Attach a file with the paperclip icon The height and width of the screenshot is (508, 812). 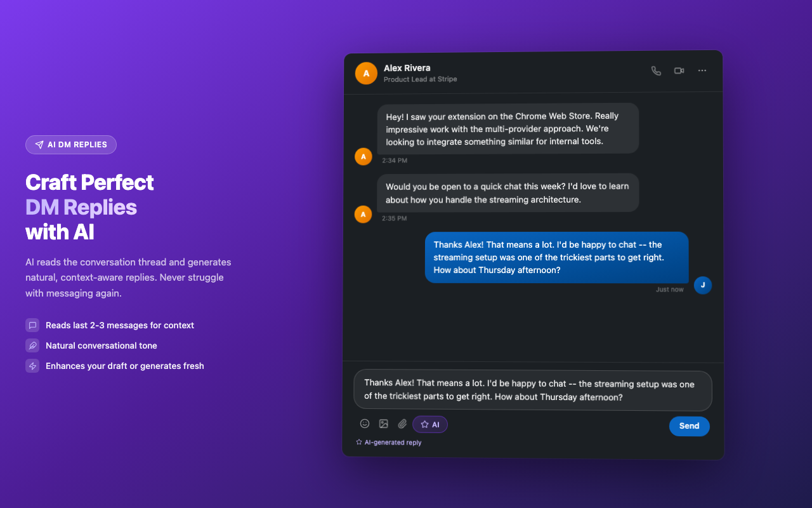[x=402, y=424]
